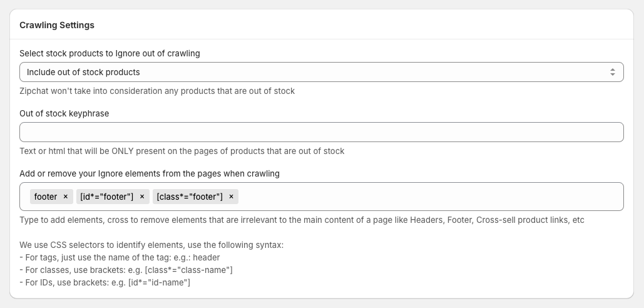The image size is (644, 308).
Task: Click the "Out of stock keyphrase" label
Action: [x=64, y=113]
